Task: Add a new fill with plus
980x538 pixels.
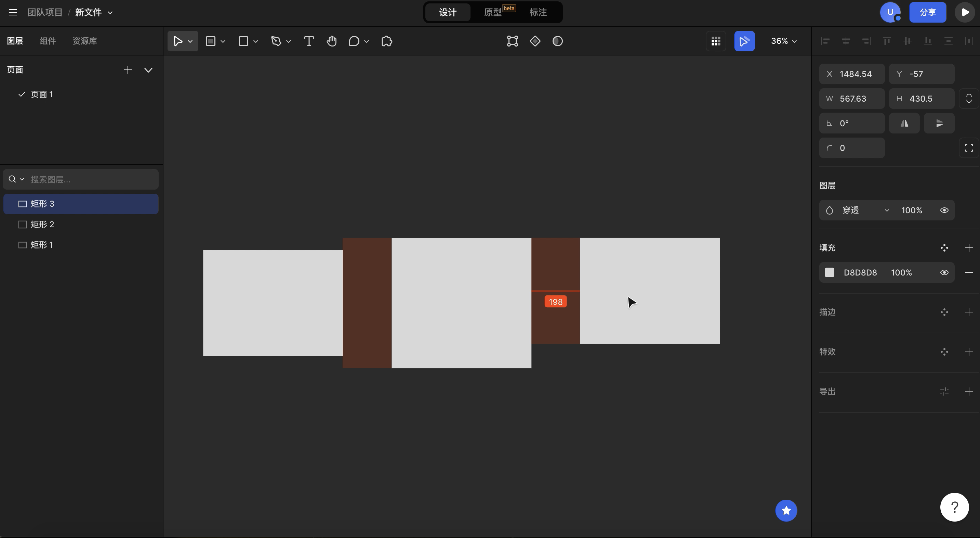Action: [969, 248]
